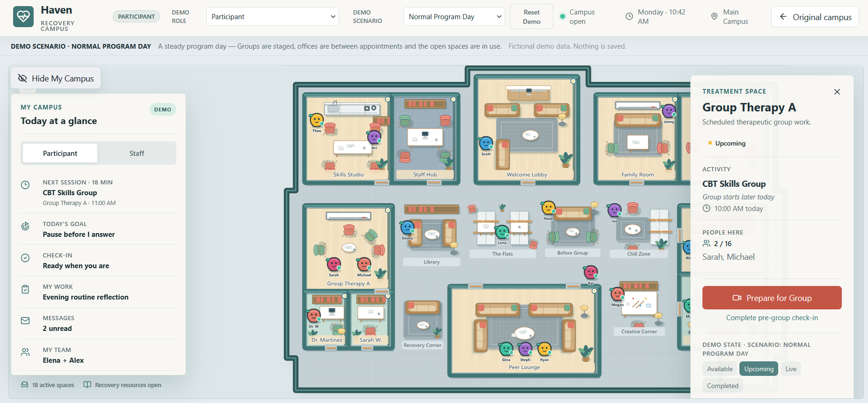Open Complete pre-group check-in link
868x403 pixels.
[x=772, y=318]
